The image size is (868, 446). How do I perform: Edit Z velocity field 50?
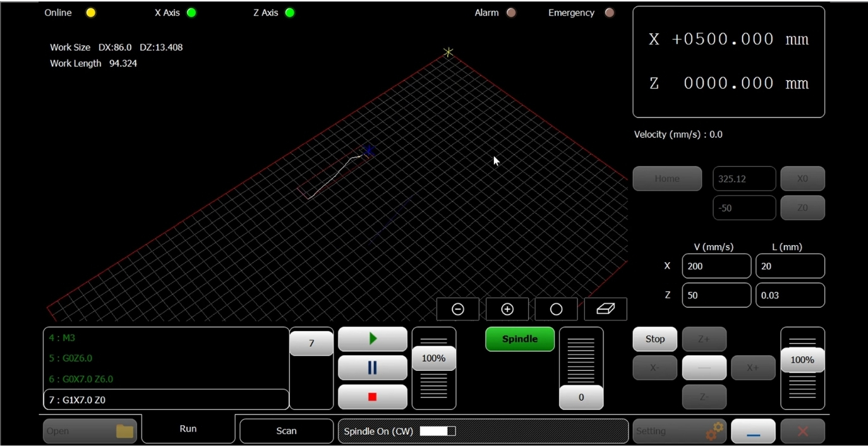coord(716,295)
